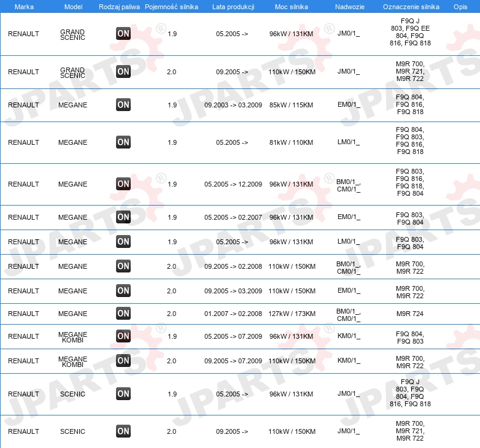Click the production years '09.2003 -> 03.2009'
Viewport: 480px width, 448px height.
(233, 105)
